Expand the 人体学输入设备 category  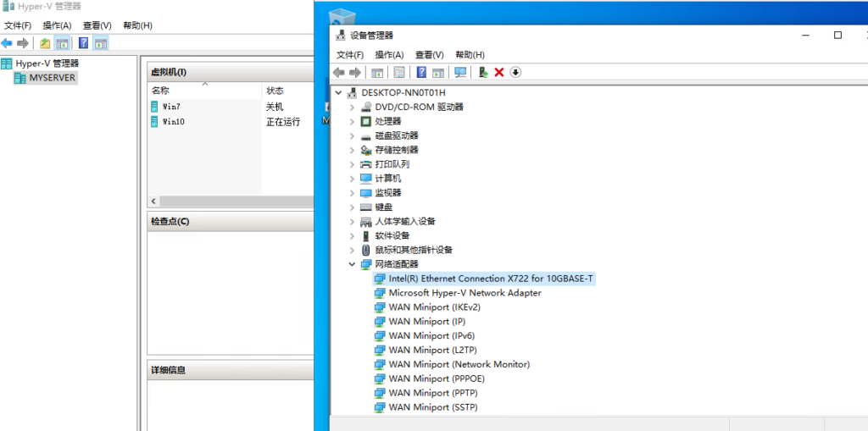tap(352, 221)
